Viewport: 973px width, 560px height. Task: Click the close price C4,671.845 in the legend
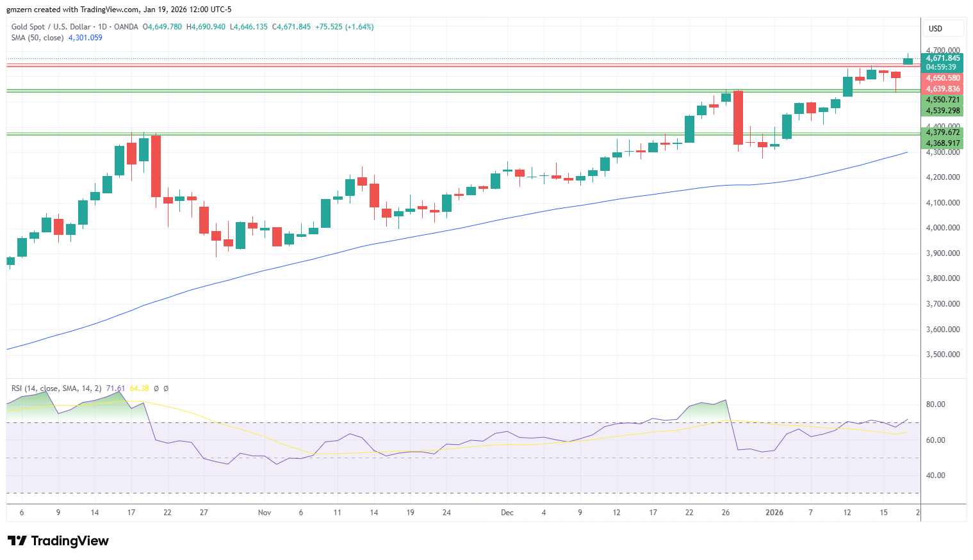coord(291,27)
